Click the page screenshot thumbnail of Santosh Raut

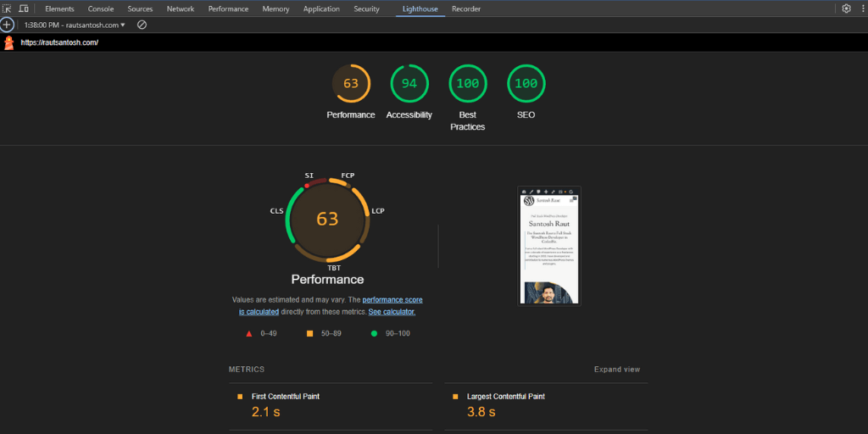click(549, 246)
